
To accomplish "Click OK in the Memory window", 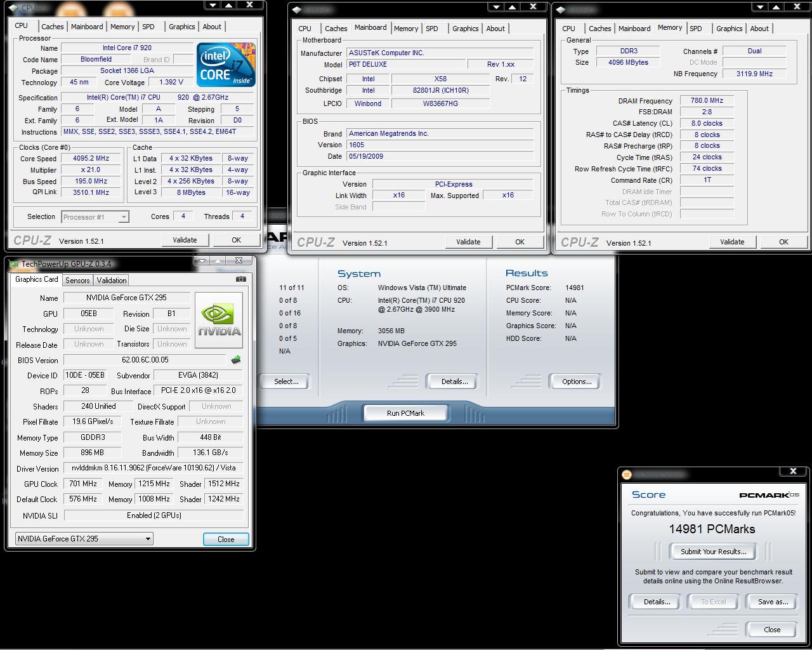I will (x=784, y=242).
